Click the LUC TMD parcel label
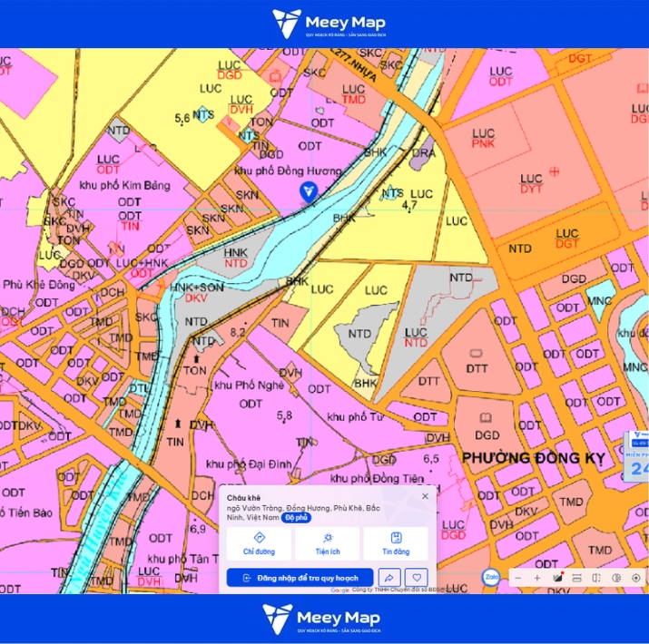Viewport: 649px width, 644px height. click(354, 94)
